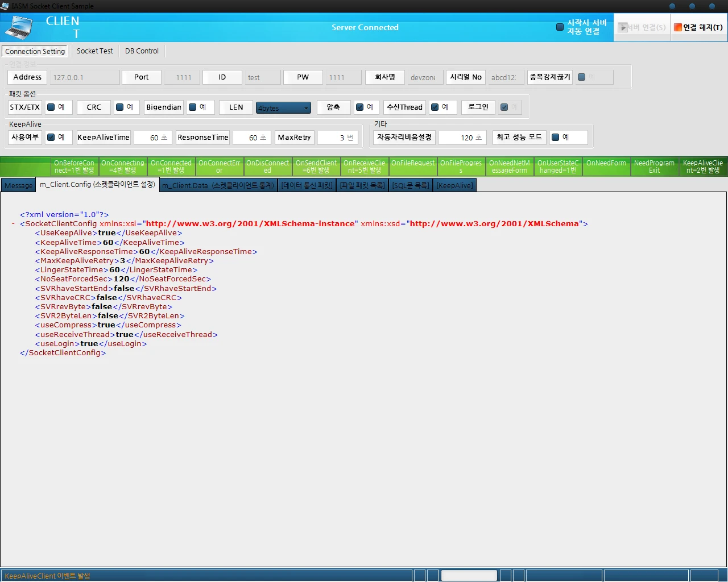
Task: Click the Server Connected status text
Action: click(365, 27)
